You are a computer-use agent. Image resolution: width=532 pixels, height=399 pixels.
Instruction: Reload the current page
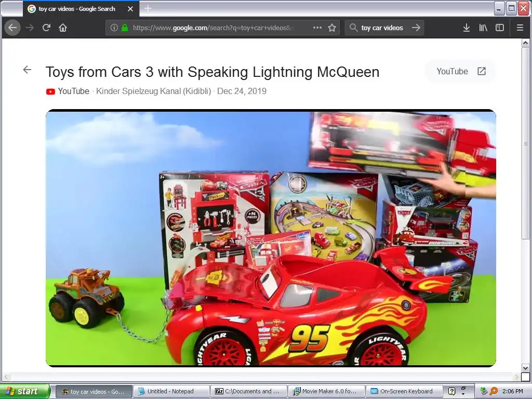(46, 28)
